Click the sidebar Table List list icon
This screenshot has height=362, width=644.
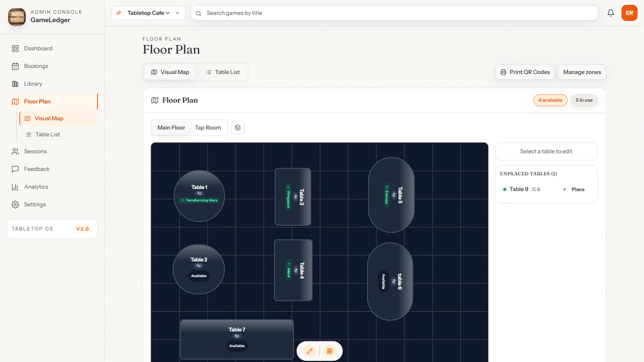(28, 135)
